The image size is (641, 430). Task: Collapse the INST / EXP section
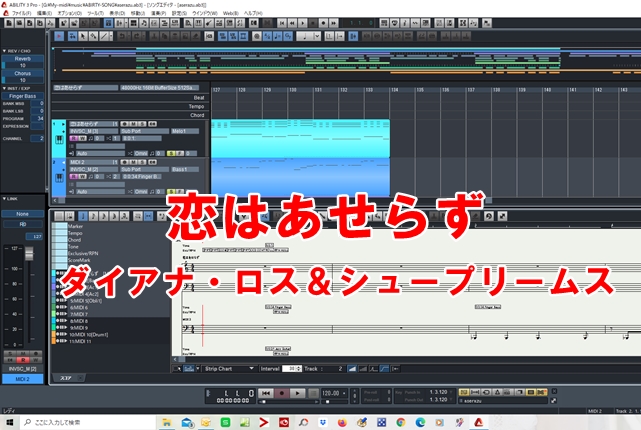click(x=4, y=88)
